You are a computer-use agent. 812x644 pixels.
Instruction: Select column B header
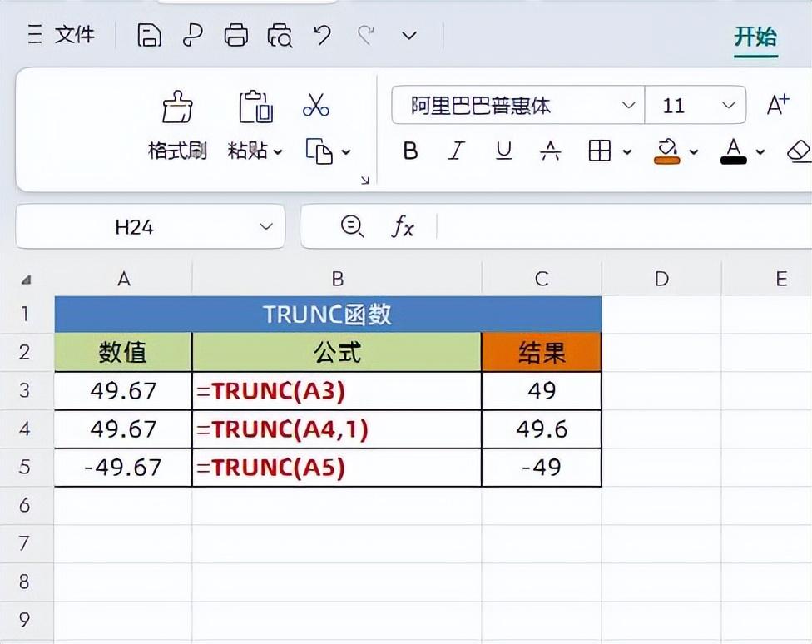pyautogui.click(x=337, y=279)
